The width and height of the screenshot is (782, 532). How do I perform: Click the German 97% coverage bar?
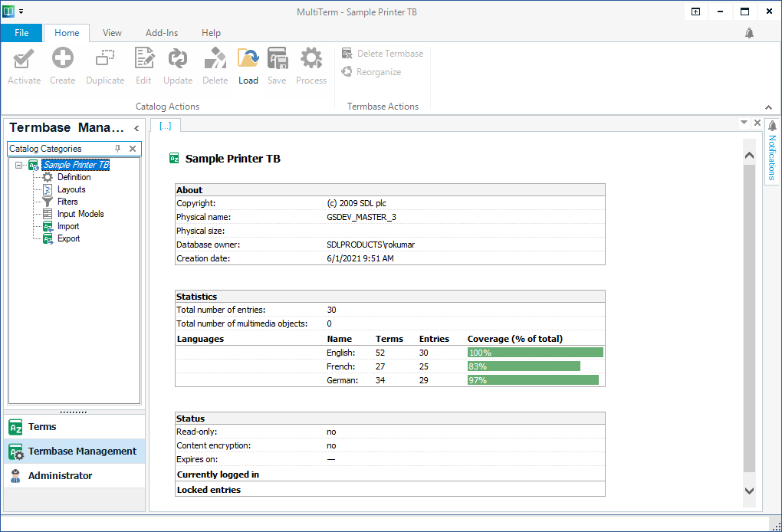533,380
